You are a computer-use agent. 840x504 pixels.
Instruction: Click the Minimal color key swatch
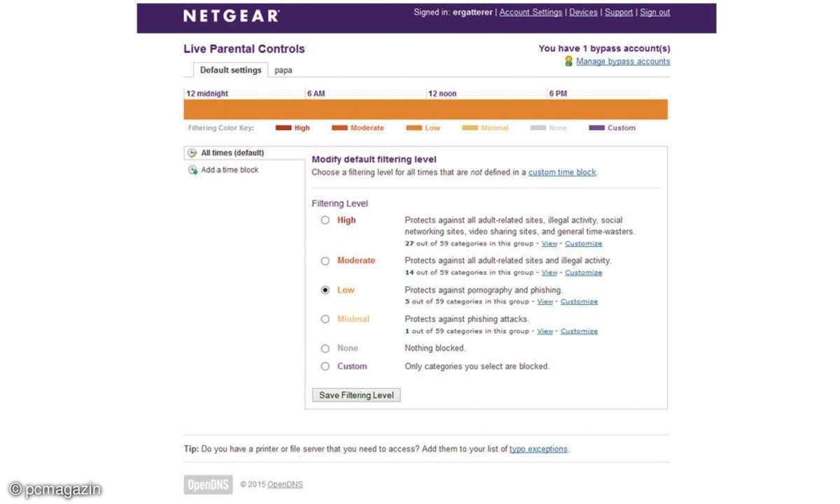[x=470, y=128]
